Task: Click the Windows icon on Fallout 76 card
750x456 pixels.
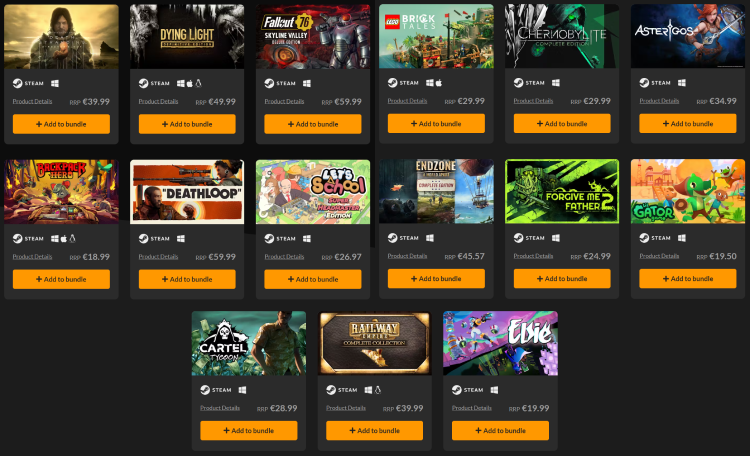Action: click(x=307, y=83)
